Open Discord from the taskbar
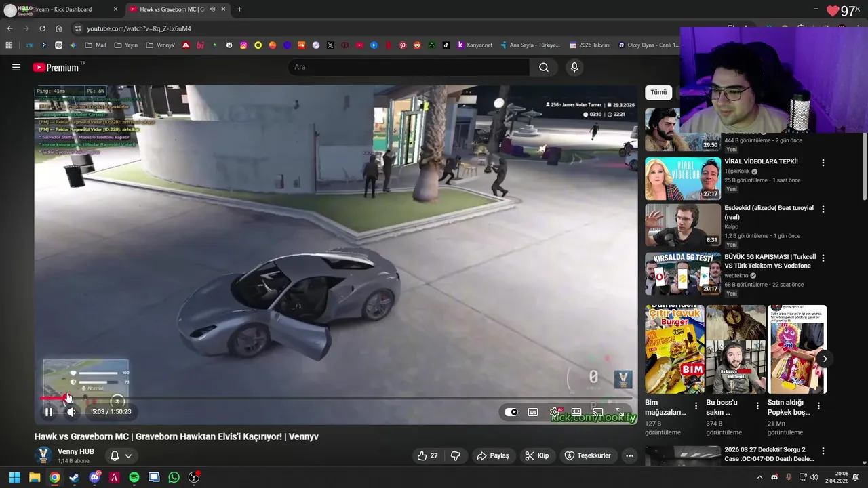 click(x=94, y=477)
